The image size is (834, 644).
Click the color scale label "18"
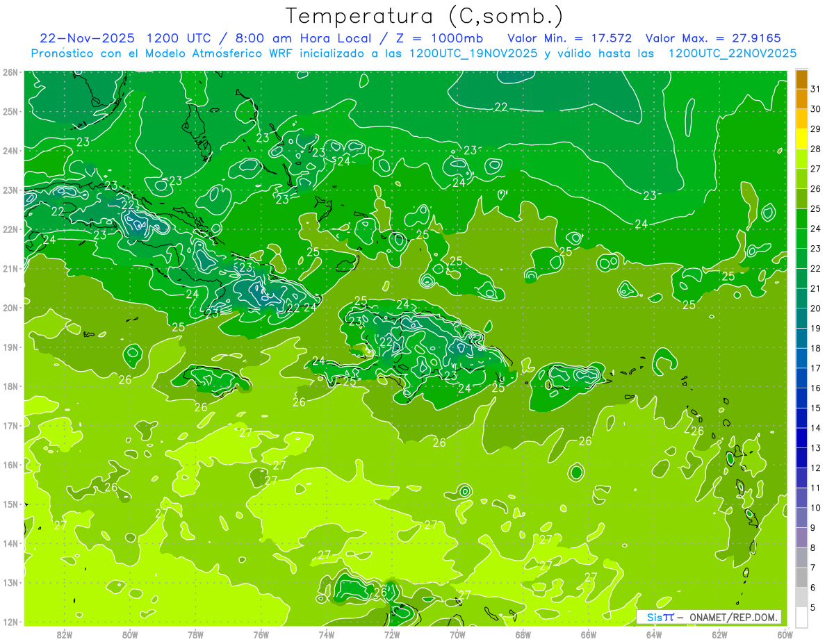click(816, 348)
